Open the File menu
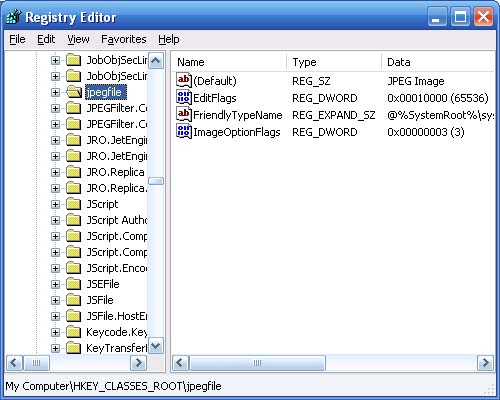 coord(17,39)
